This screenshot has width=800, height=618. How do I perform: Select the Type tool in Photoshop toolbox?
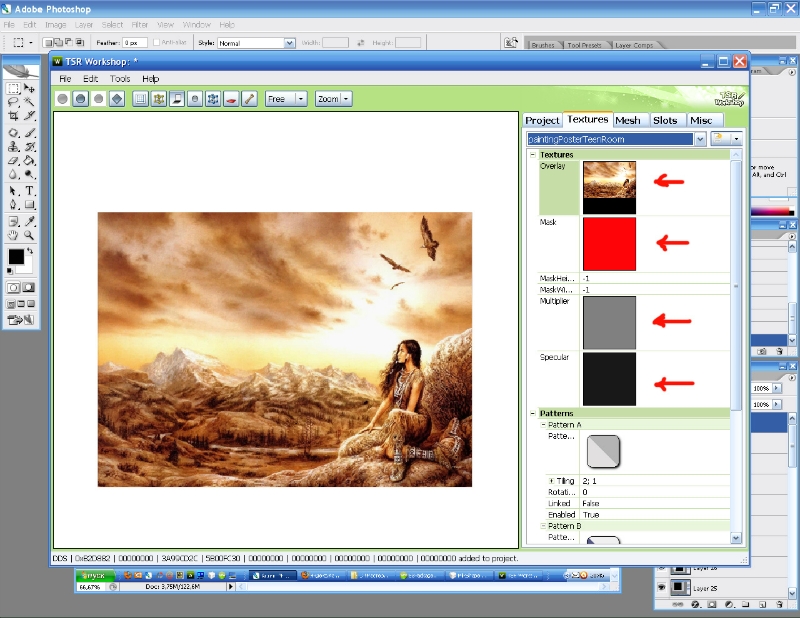(x=30, y=190)
